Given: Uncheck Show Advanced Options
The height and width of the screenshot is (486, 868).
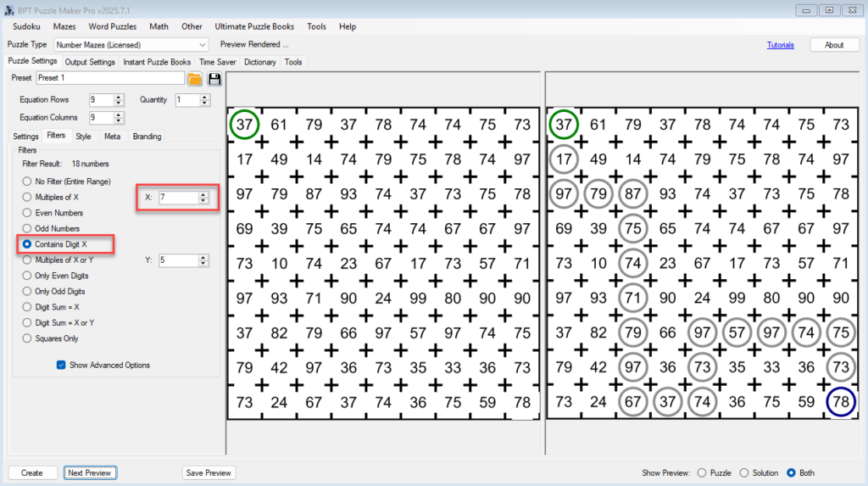Looking at the screenshot, I should pyautogui.click(x=61, y=366).
